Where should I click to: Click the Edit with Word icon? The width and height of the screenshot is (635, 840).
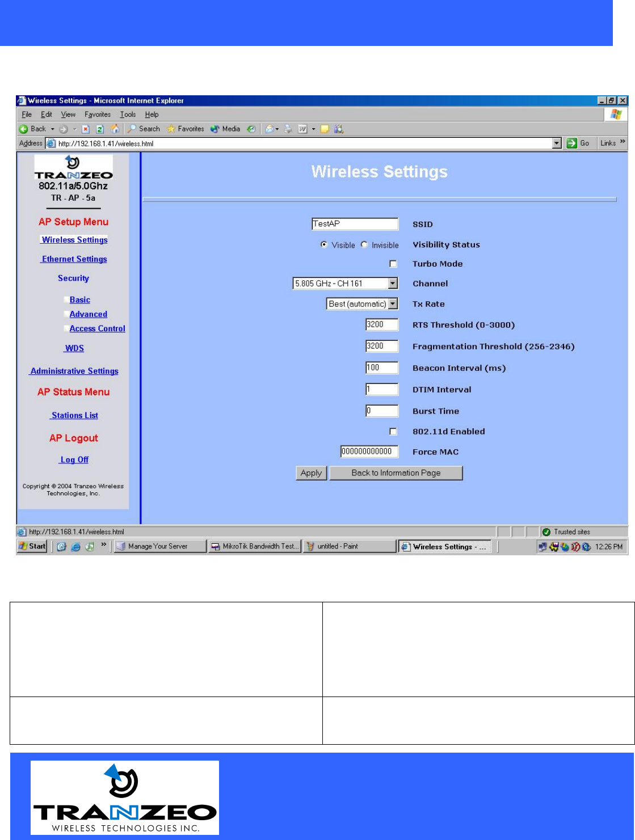pos(302,129)
